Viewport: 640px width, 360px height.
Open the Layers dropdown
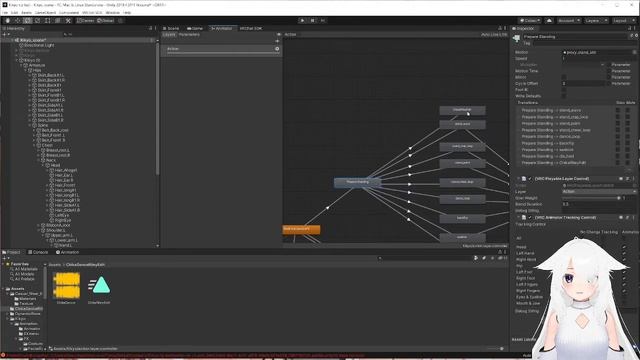pos(596,20)
